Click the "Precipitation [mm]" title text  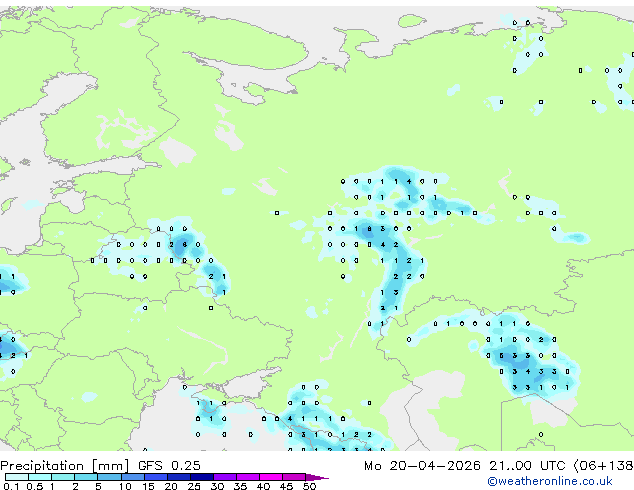coord(64,466)
